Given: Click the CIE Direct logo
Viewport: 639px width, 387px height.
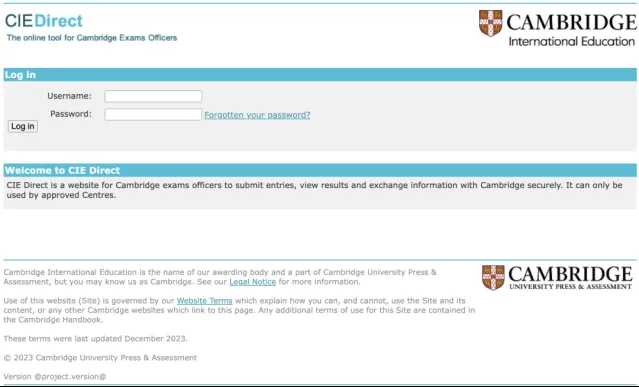Looking at the screenshot, I should coord(44,21).
